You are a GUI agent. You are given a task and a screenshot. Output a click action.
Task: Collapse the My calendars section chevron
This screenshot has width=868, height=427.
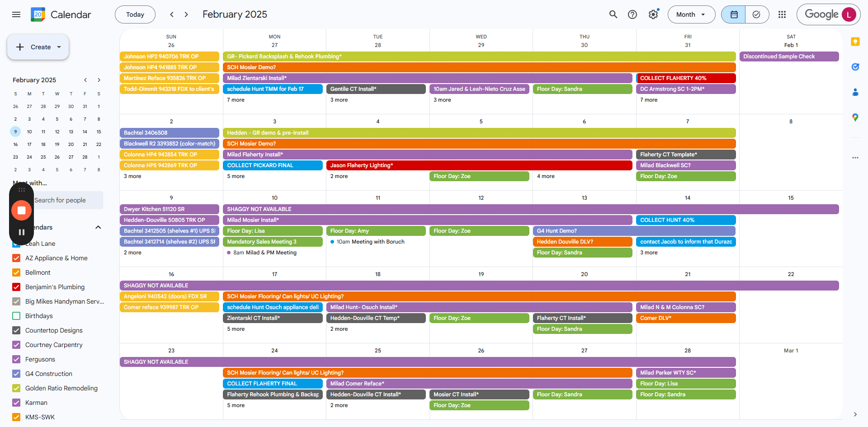point(98,227)
